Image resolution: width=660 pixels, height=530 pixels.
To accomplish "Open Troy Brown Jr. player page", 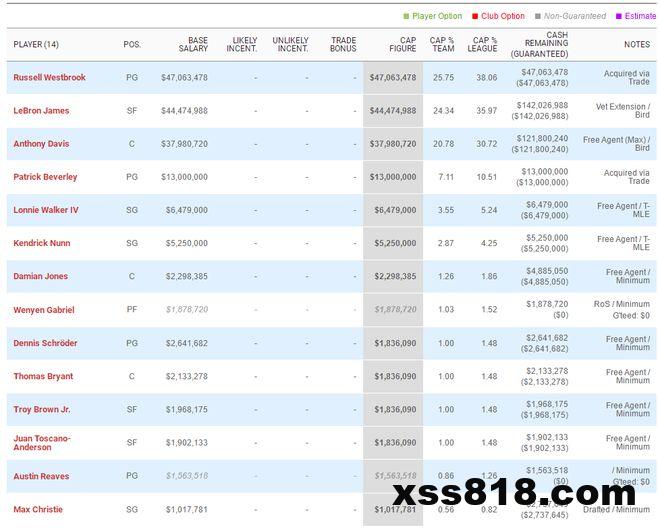I will [x=42, y=410].
